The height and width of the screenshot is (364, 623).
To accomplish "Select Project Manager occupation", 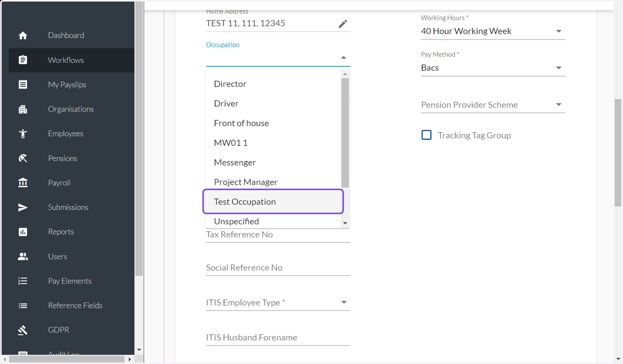I will pos(273,182).
